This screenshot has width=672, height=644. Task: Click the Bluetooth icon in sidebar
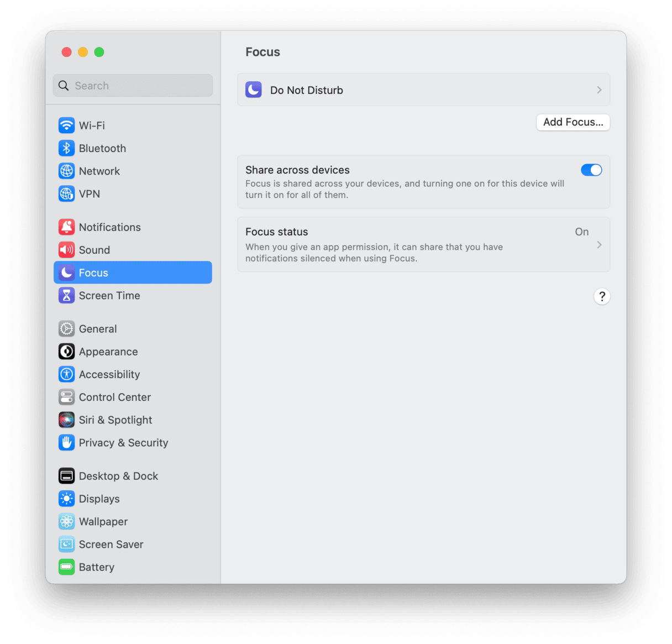coord(66,148)
